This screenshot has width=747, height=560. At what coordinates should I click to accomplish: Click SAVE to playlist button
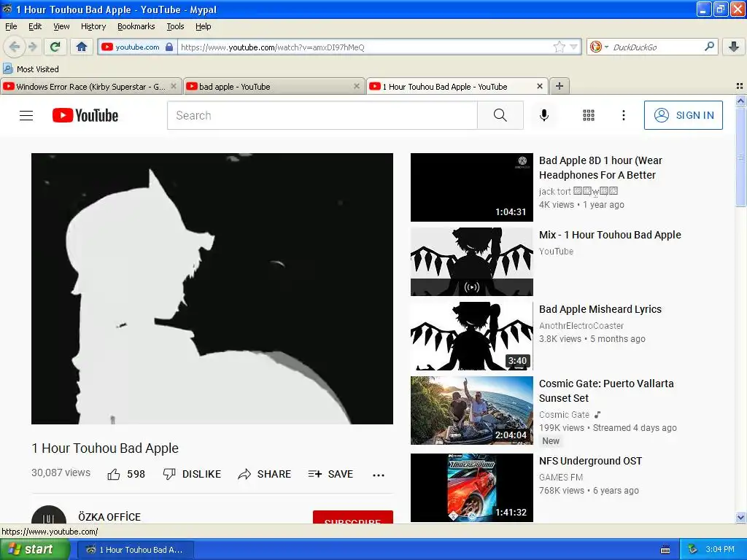coord(330,474)
